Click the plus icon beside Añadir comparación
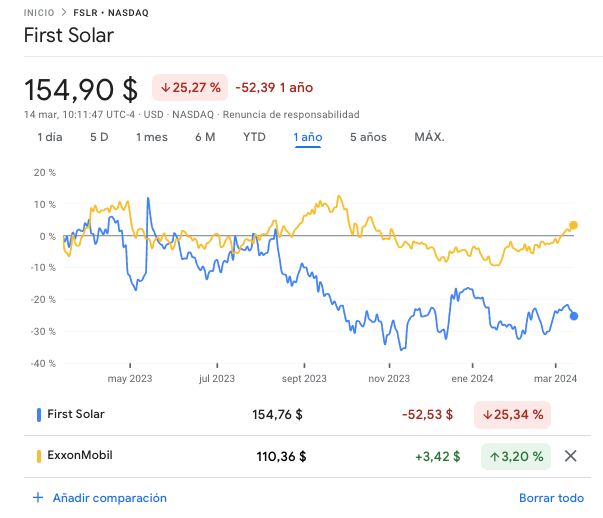603x518 pixels. point(38,497)
